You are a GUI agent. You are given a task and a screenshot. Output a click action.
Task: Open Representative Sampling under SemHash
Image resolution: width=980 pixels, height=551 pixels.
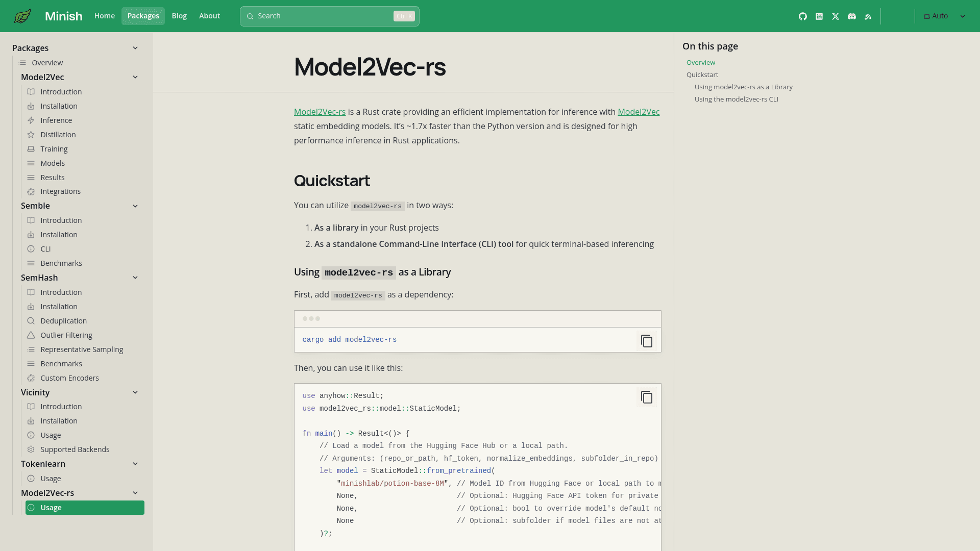[82, 349]
